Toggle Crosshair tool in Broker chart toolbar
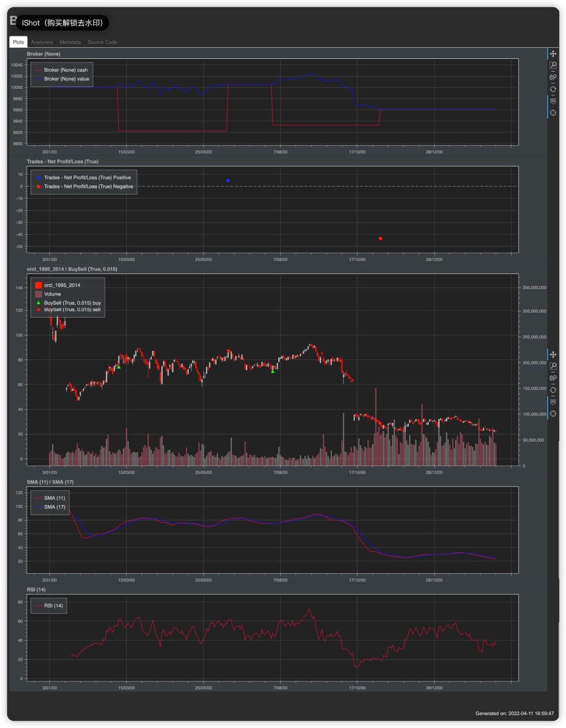The image size is (566, 728). 553,113
